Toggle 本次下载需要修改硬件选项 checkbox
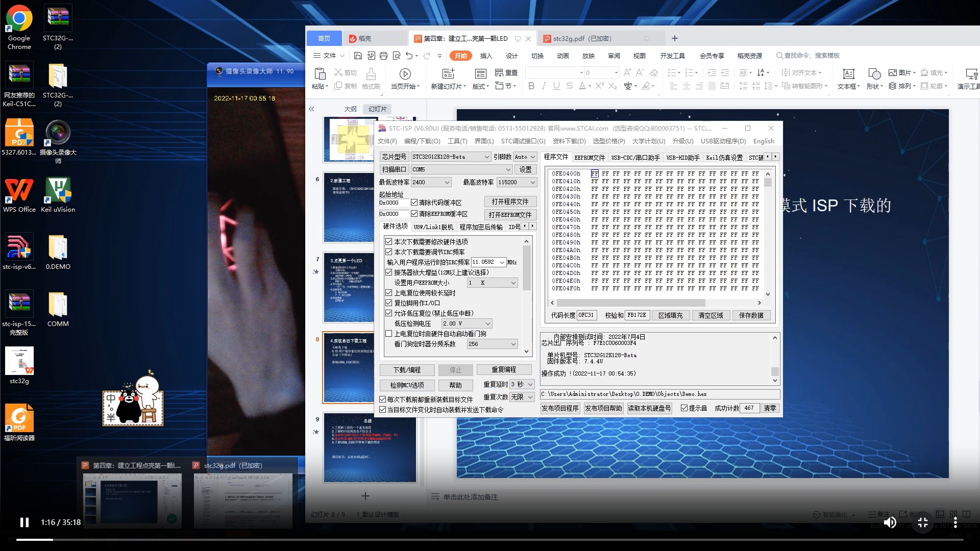980x551 pixels. (x=389, y=242)
